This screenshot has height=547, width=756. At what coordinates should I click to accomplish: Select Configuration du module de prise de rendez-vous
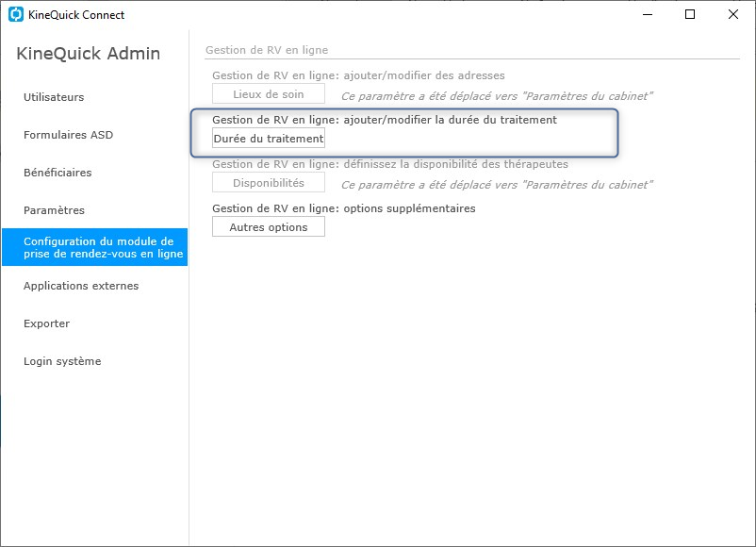pyautogui.click(x=94, y=247)
